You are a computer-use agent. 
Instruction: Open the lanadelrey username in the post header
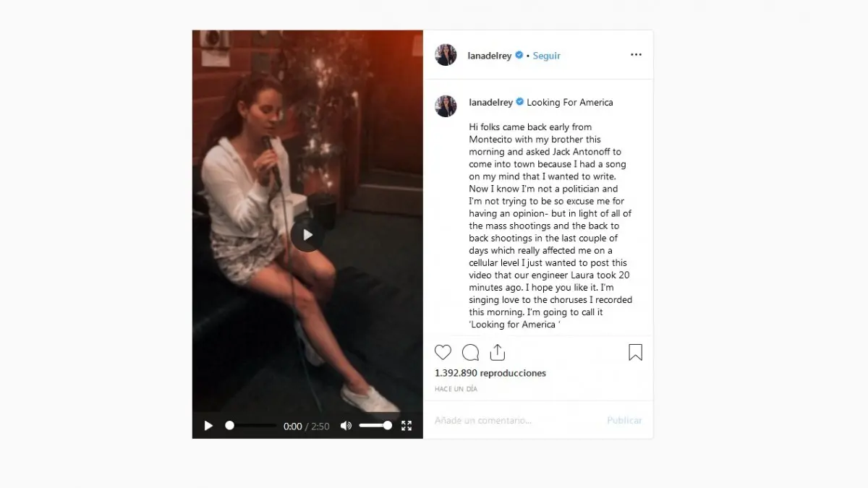(490, 56)
